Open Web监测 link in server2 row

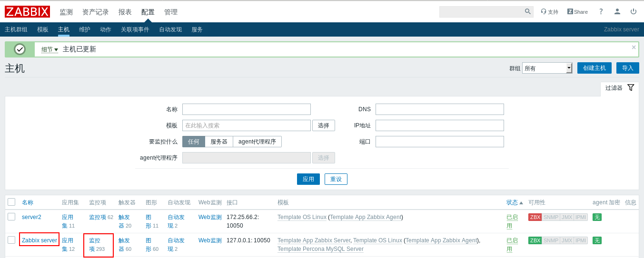pos(210,217)
